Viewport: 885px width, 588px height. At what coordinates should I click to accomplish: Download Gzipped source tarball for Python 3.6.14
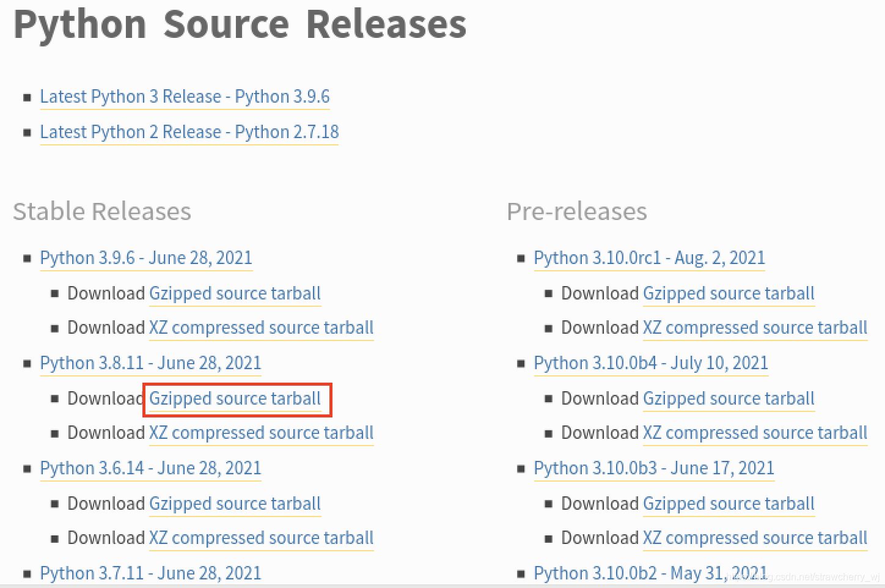coord(235,504)
